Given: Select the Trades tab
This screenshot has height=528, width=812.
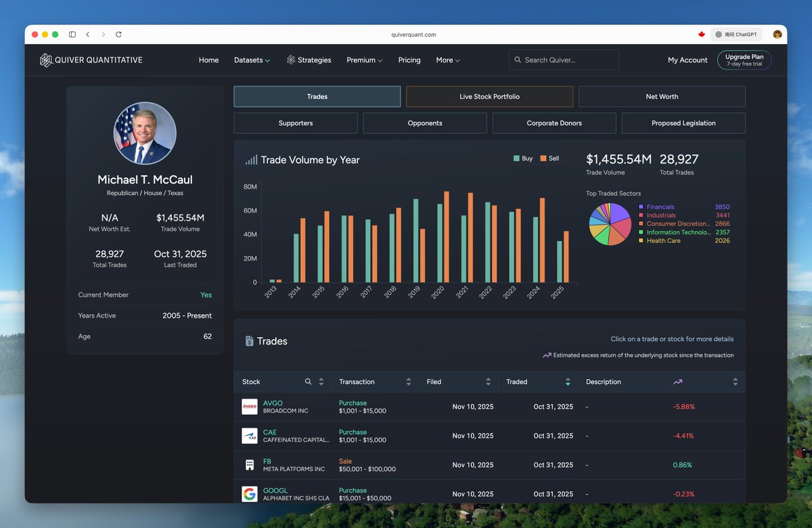Looking at the screenshot, I should click(317, 97).
